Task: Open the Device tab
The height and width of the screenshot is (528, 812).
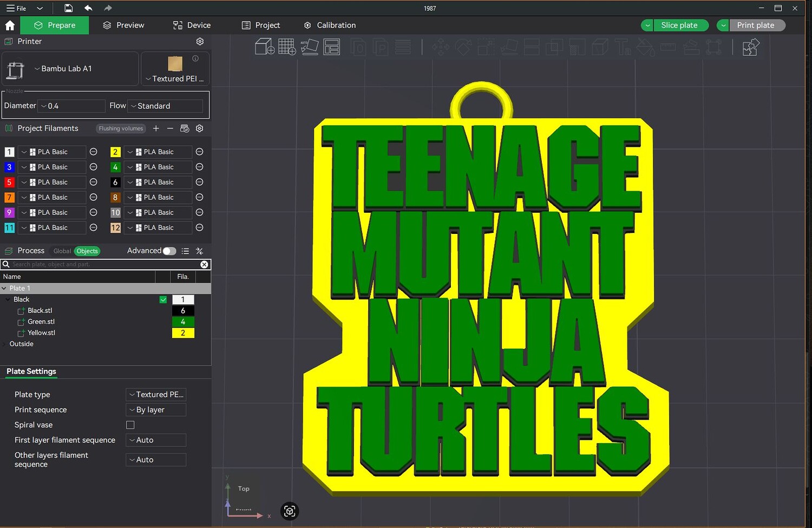Action: pyautogui.click(x=192, y=25)
